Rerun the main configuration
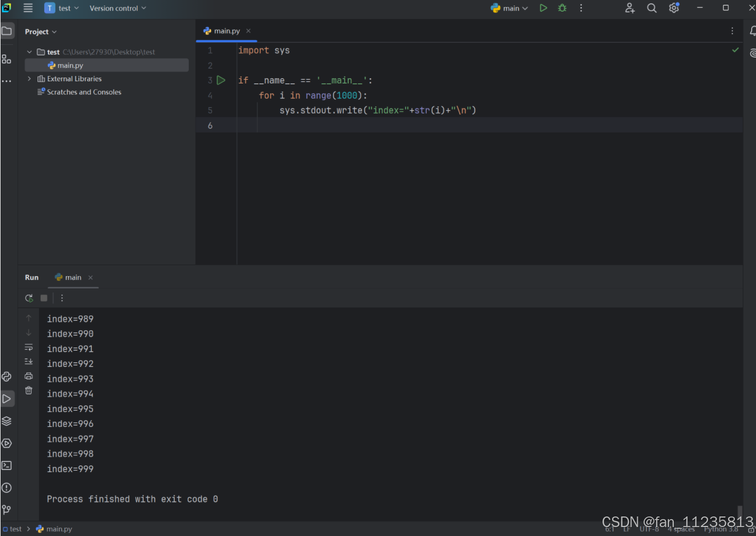Viewport: 756px width, 536px height. (29, 298)
